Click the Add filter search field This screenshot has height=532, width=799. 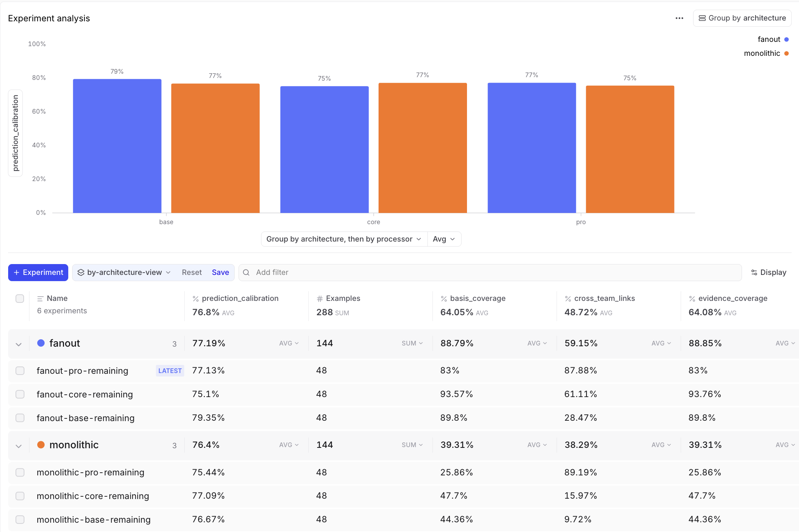tap(490, 273)
